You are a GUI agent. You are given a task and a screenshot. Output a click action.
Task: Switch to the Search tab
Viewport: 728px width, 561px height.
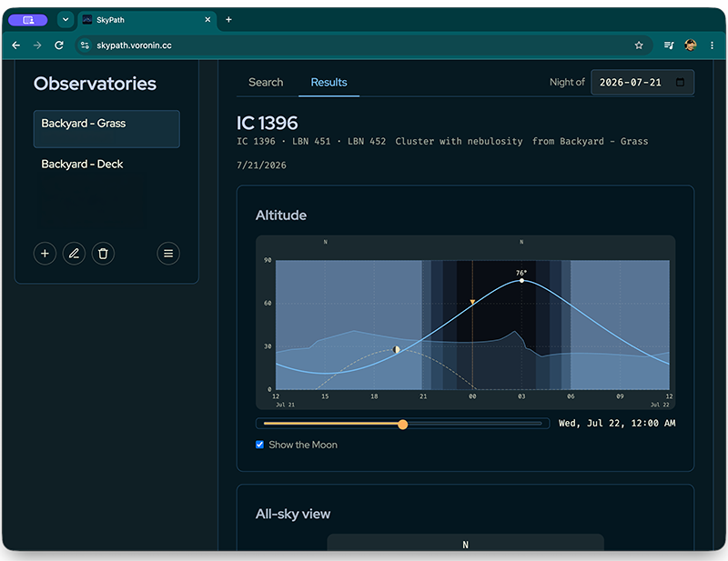coord(266,82)
